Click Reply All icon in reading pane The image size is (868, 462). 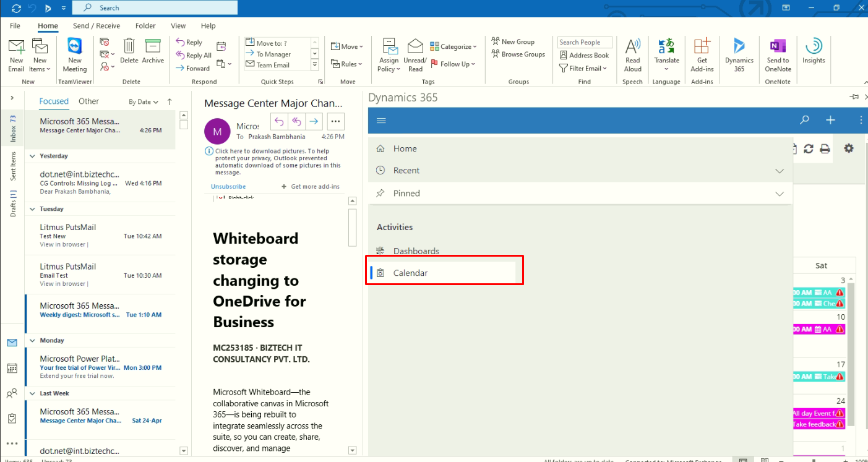tap(296, 121)
